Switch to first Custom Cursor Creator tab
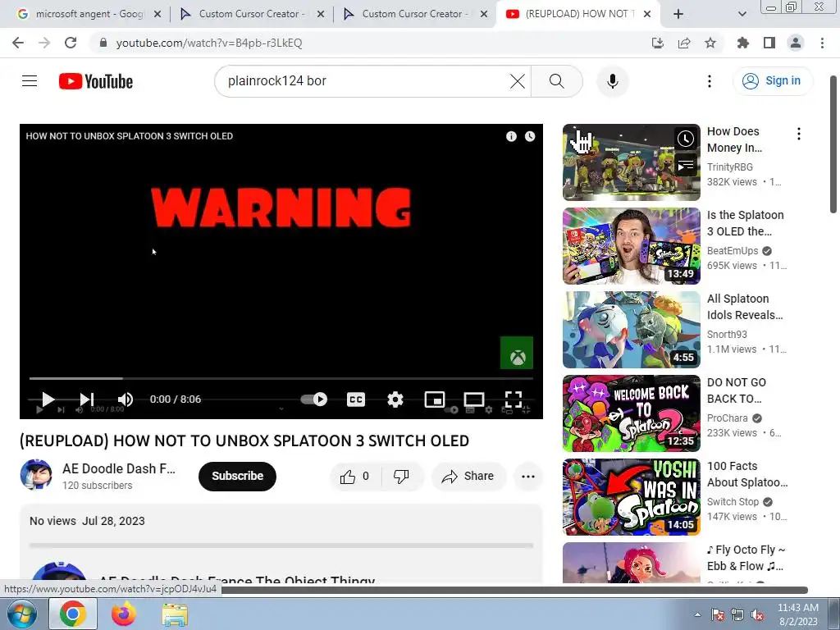The width and height of the screenshot is (840, 630). [x=252, y=14]
